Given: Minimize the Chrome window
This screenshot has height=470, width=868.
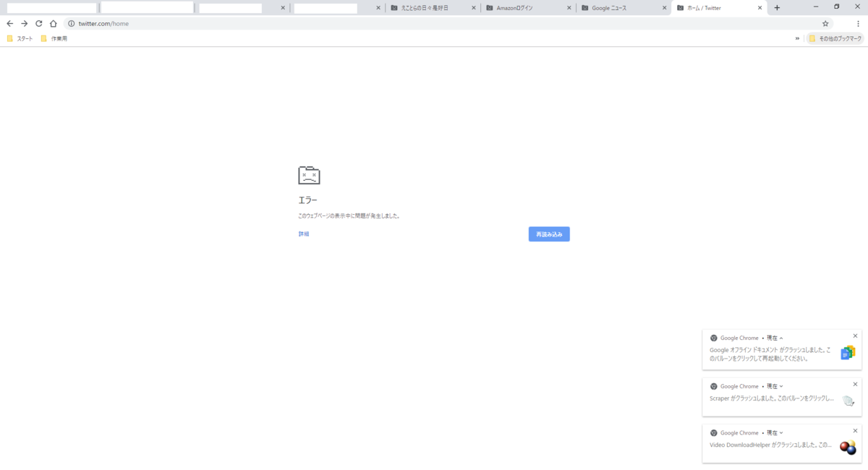Looking at the screenshot, I should tap(816, 7).
